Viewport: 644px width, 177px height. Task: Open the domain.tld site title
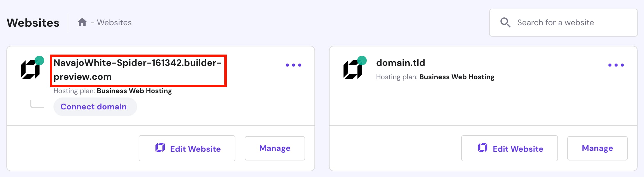(x=400, y=63)
